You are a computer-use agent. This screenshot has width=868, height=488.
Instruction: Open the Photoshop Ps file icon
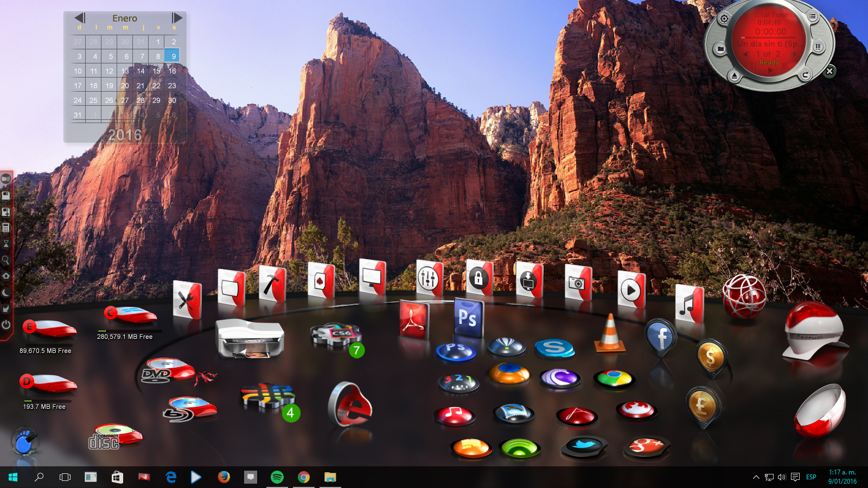coord(468,318)
